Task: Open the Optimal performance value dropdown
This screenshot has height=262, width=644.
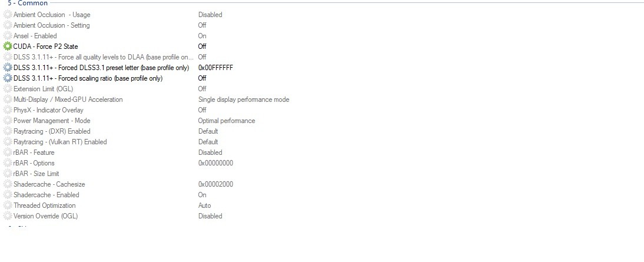Action: point(226,121)
